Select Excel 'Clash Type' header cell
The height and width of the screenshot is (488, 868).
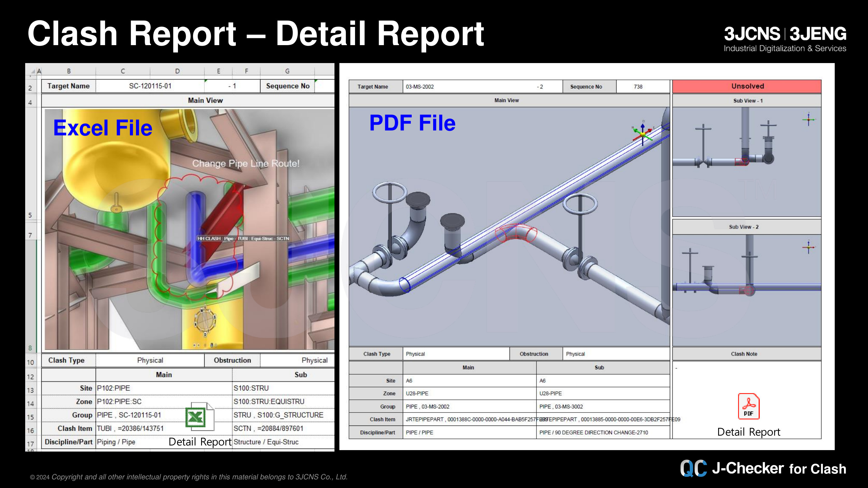click(68, 360)
